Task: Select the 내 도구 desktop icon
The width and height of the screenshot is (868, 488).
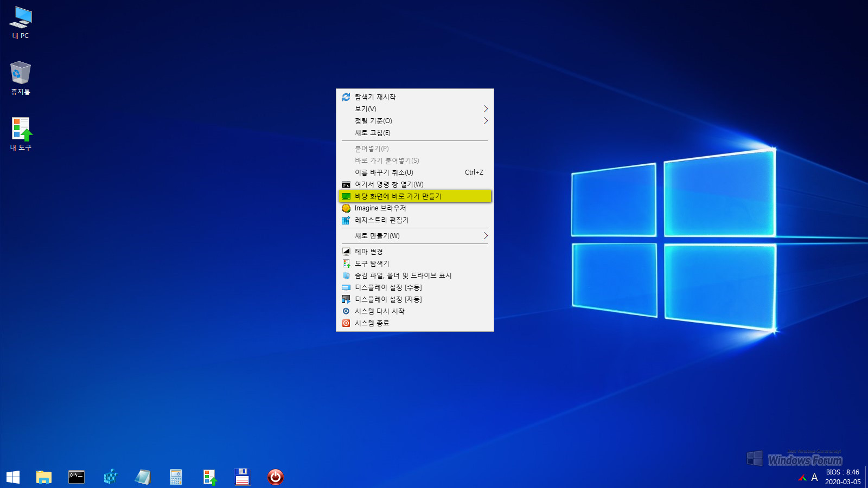Action: pyautogui.click(x=21, y=134)
